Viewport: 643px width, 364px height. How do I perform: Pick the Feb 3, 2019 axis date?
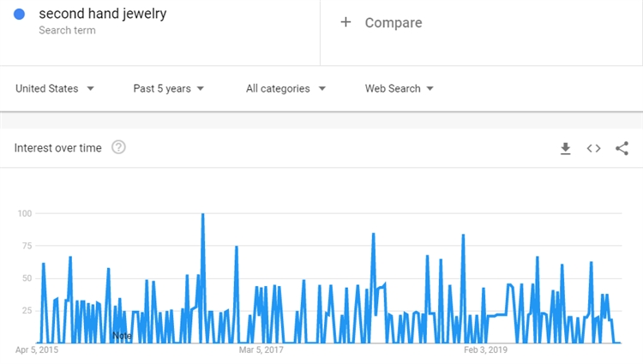(486, 349)
